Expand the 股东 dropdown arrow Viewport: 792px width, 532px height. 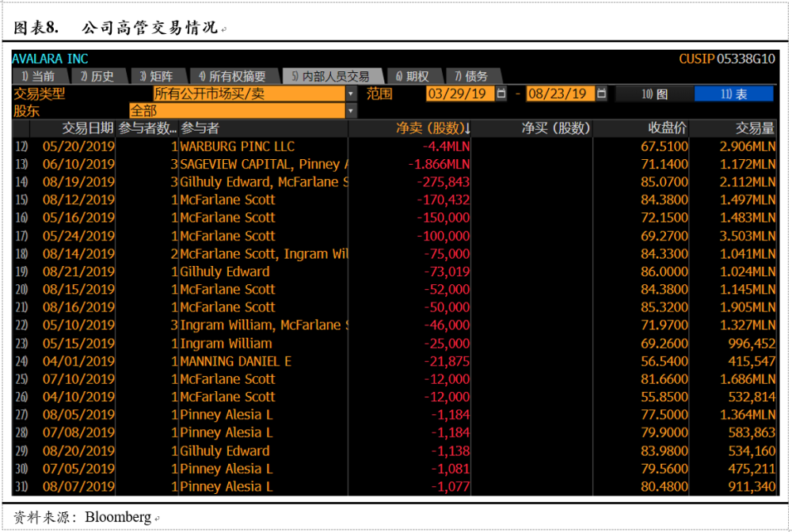(351, 111)
